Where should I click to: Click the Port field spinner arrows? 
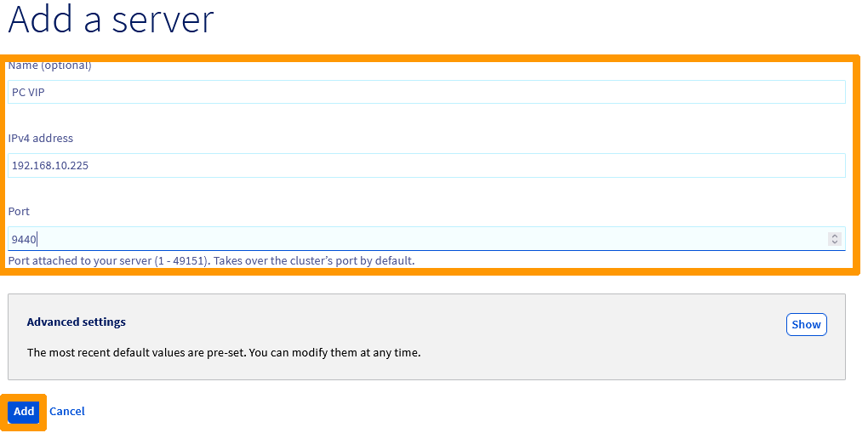click(834, 239)
